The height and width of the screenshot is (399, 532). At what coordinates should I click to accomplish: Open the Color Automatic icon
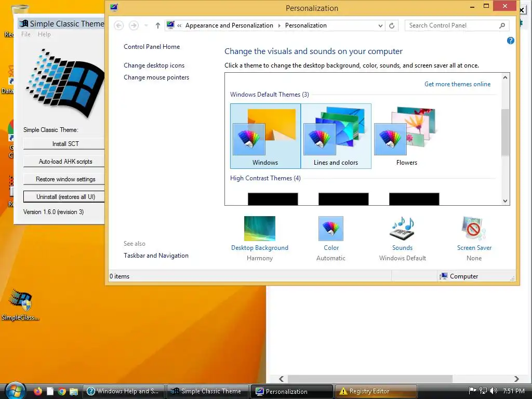331,229
